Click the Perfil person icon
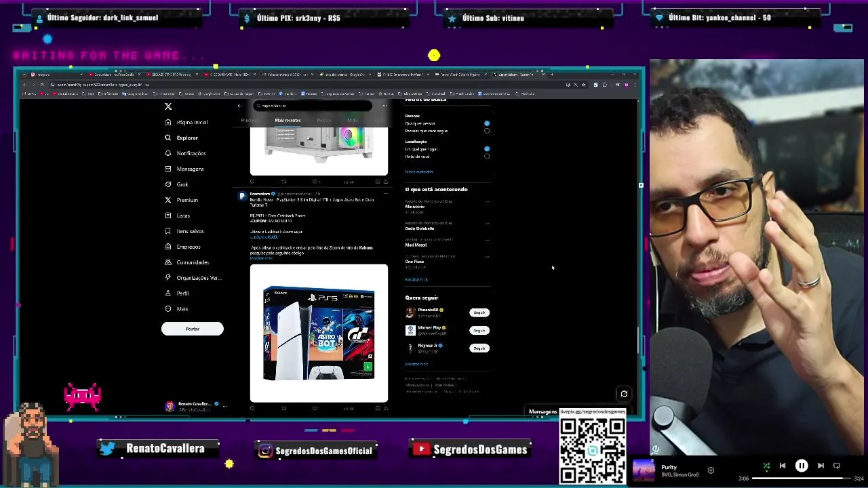This screenshot has height=488, width=868. point(168,293)
